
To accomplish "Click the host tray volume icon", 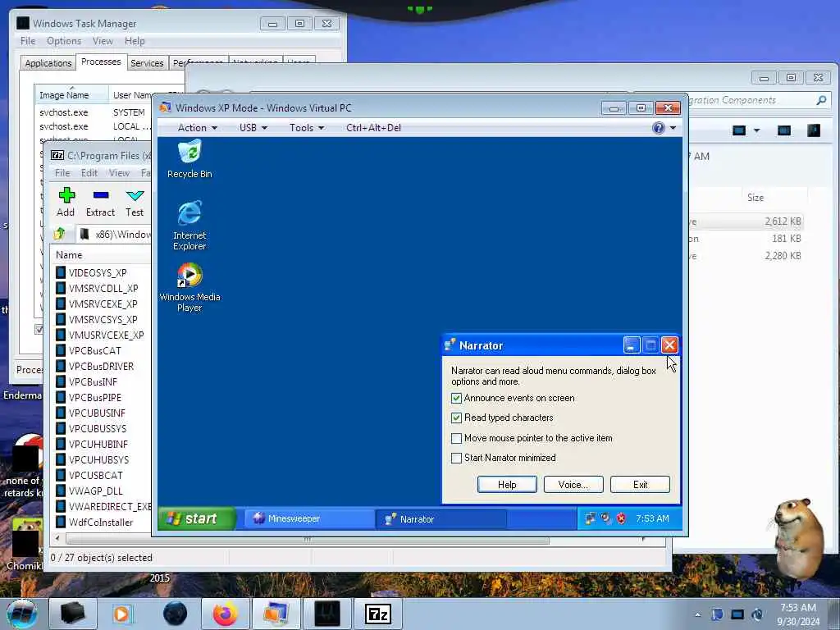I will 757,614.
